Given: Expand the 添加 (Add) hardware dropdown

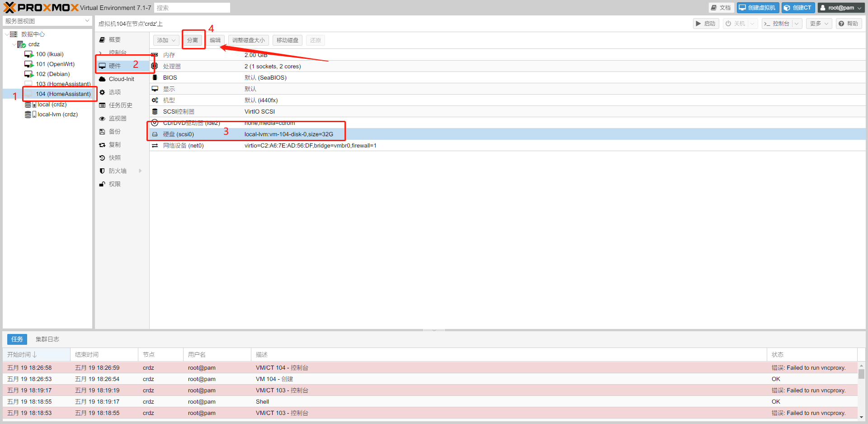Looking at the screenshot, I should pos(166,40).
